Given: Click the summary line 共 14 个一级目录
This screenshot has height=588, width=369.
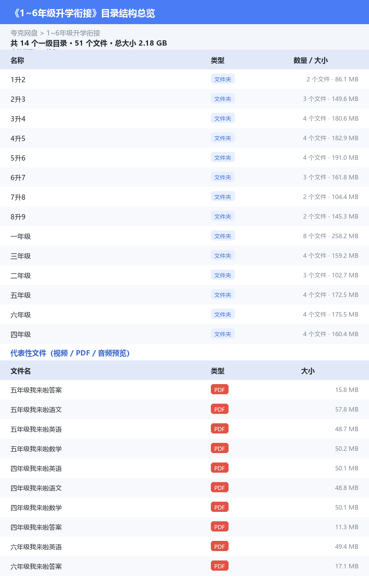Looking at the screenshot, I should click(x=89, y=43).
